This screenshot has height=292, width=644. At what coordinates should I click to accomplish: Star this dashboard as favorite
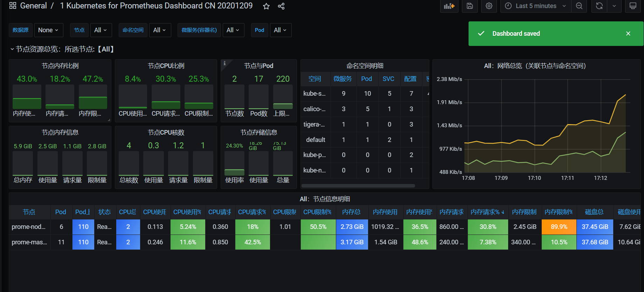pyautogui.click(x=266, y=6)
